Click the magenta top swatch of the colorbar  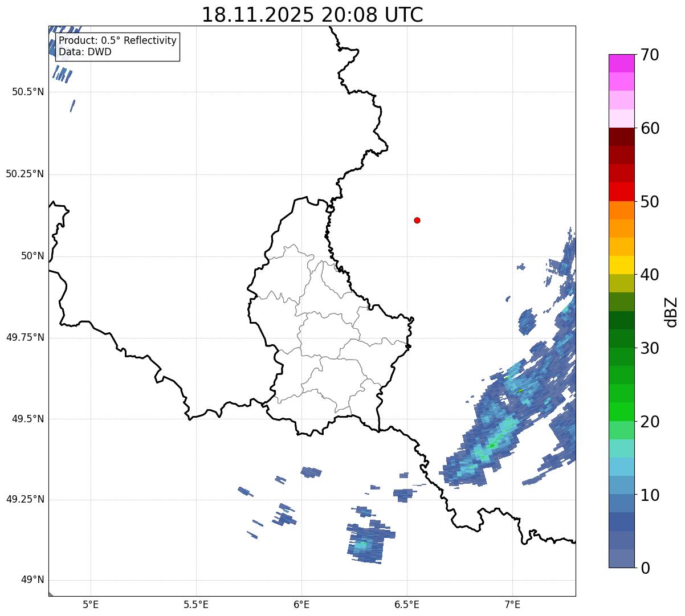pyautogui.click(x=622, y=63)
